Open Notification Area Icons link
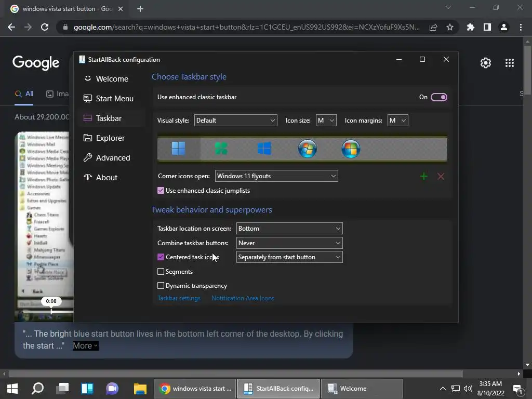Viewport: 532px width, 399px height. tap(243, 299)
